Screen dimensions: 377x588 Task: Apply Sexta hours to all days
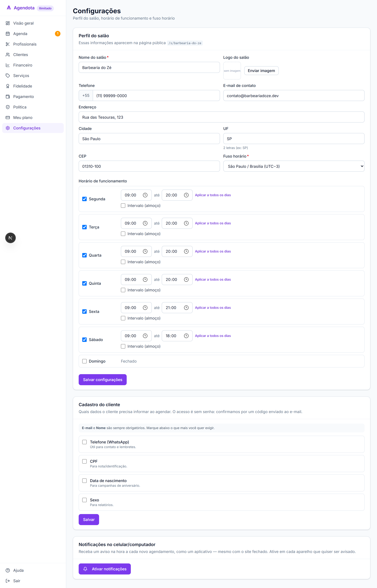(x=213, y=308)
